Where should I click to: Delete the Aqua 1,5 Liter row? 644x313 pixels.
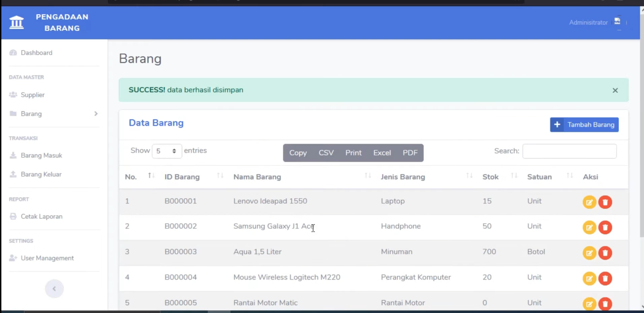(x=605, y=253)
